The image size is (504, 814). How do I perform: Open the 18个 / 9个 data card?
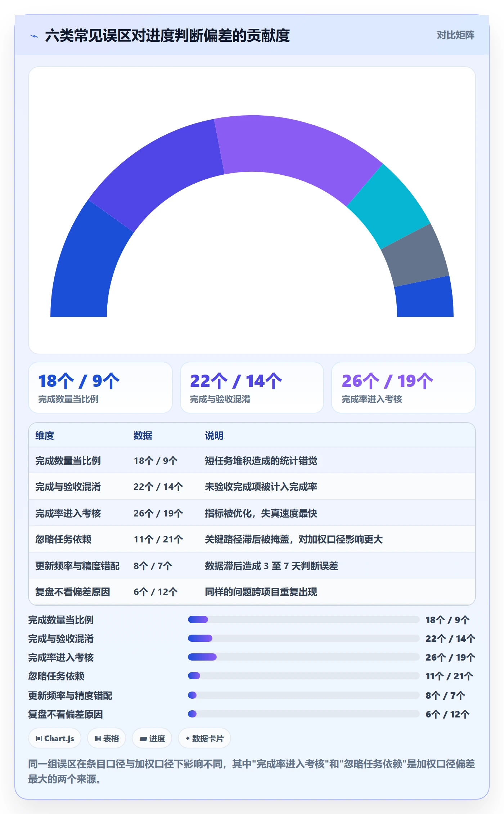100,388
